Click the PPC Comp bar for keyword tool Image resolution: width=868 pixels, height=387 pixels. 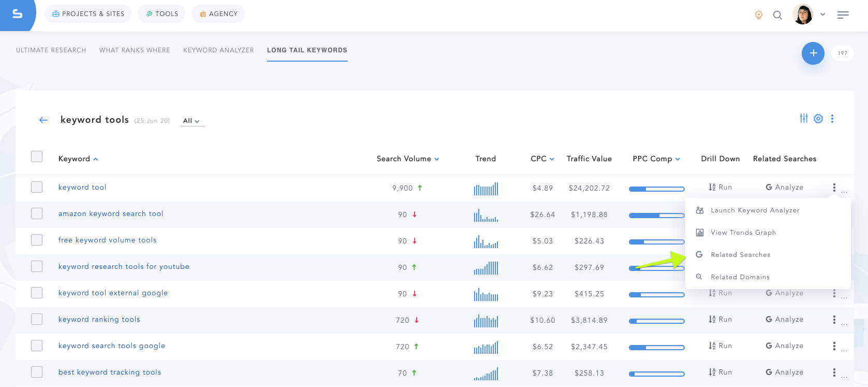click(x=656, y=189)
